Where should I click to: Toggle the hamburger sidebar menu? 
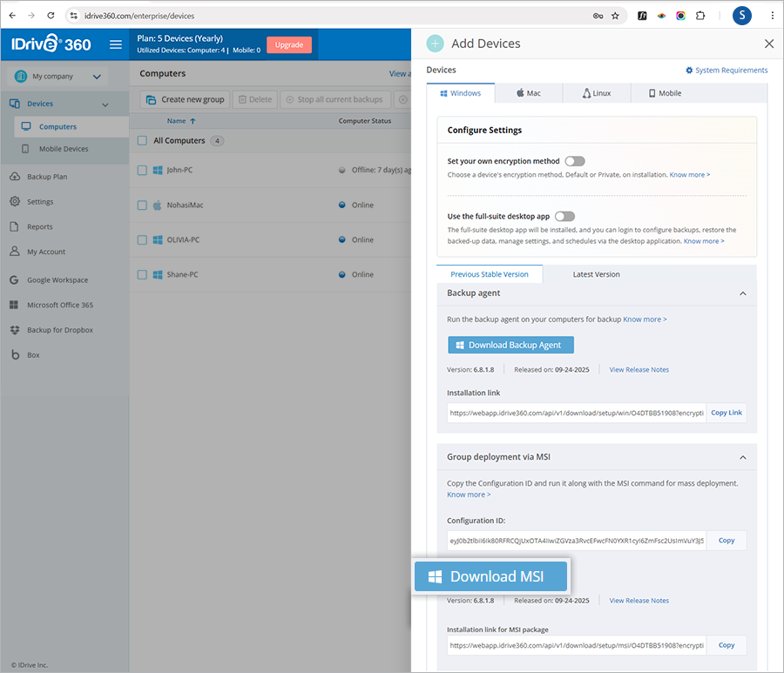click(116, 44)
